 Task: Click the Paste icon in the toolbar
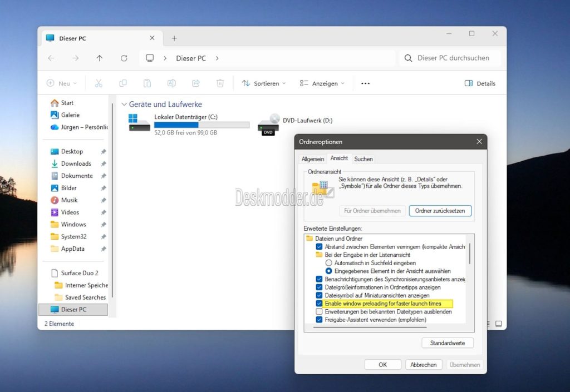click(x=147, y=83)
